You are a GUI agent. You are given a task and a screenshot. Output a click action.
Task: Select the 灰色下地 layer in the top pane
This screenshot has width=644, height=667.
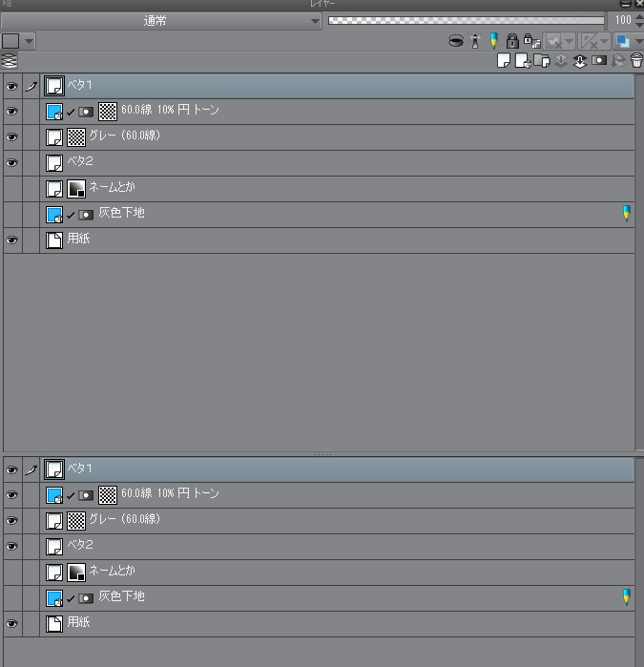pos(337,215)
